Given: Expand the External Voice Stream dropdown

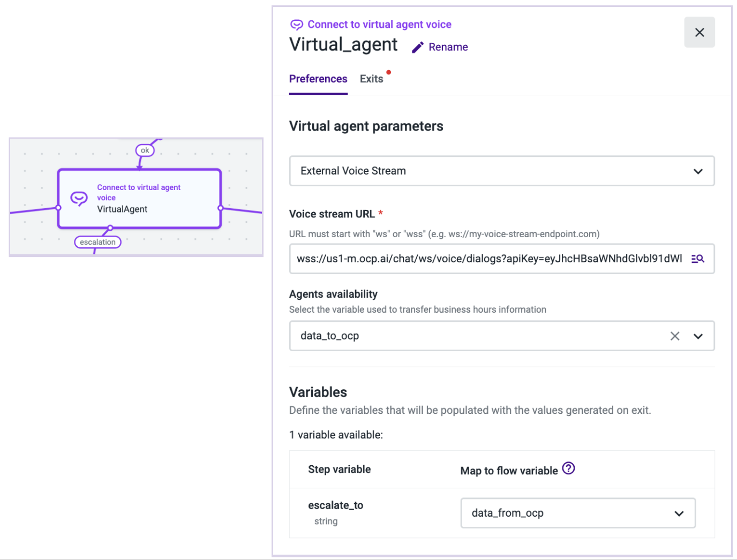Looking at the screenshot, I should [x=697, y=171].
